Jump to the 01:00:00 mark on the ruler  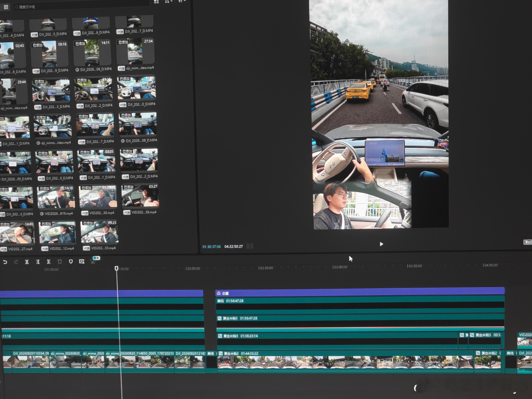(x=51, y=269)
